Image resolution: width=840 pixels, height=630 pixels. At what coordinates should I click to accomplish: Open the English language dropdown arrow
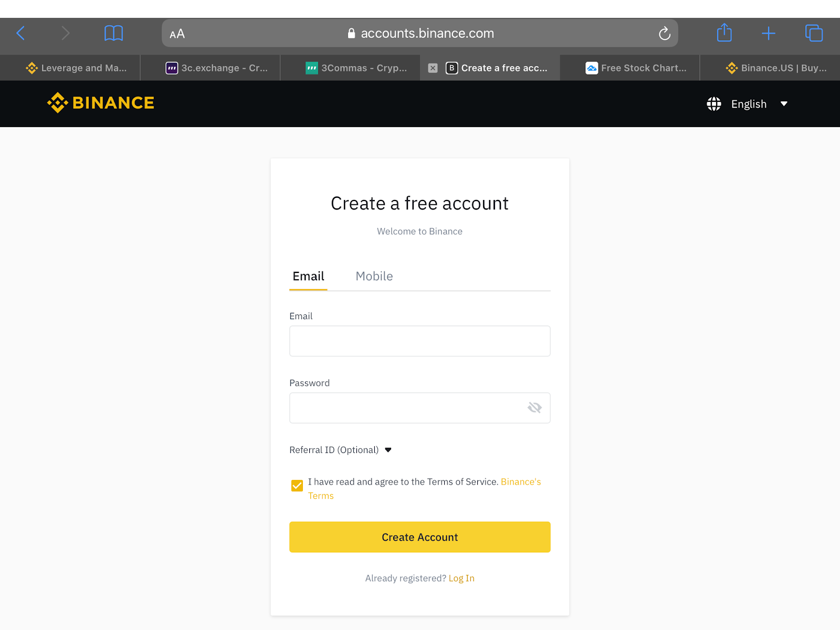coord(784,104)
